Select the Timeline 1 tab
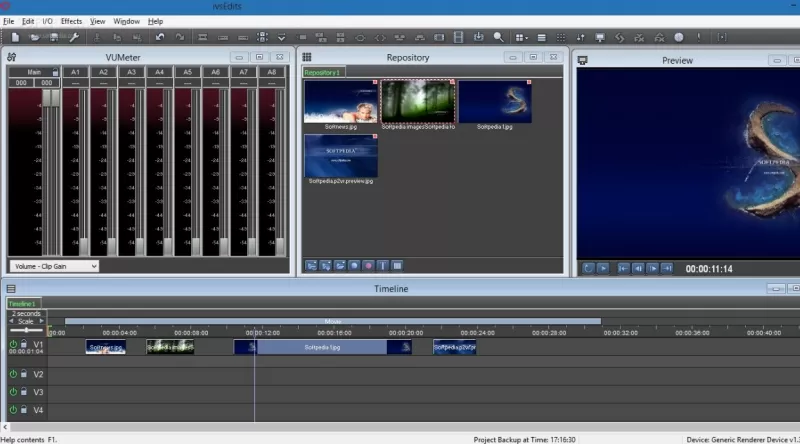The height and width of the screenshot is (444, 800). 22,303
